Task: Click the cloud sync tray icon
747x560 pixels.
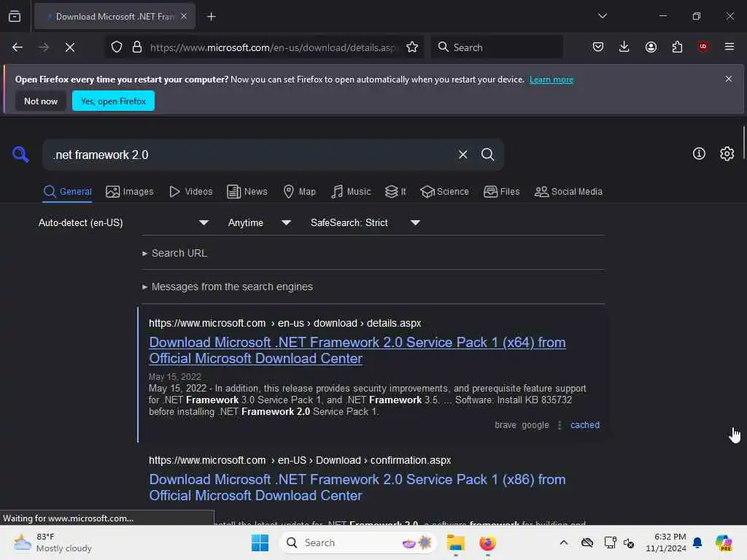Action: coord(587,542)
